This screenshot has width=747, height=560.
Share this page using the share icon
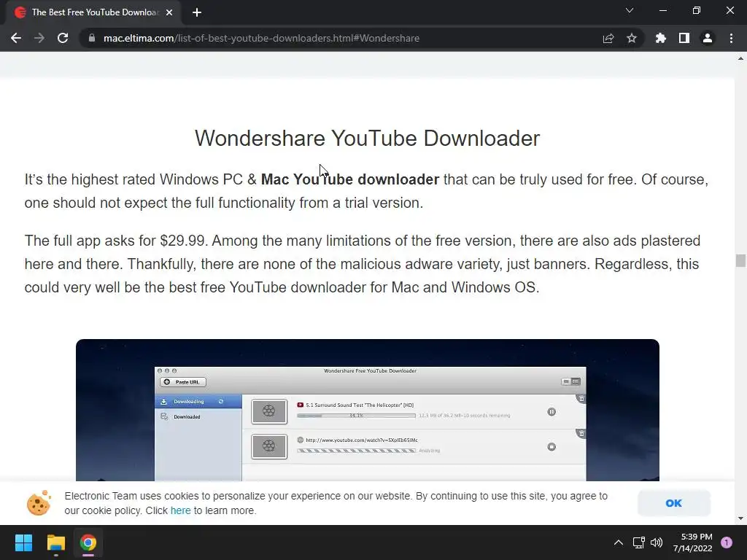608,38
